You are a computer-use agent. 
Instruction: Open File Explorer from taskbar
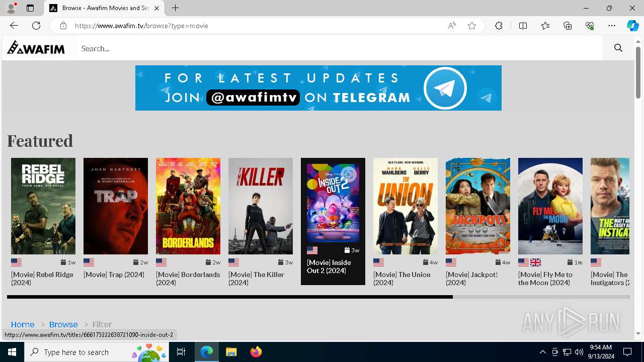(231, 352)
